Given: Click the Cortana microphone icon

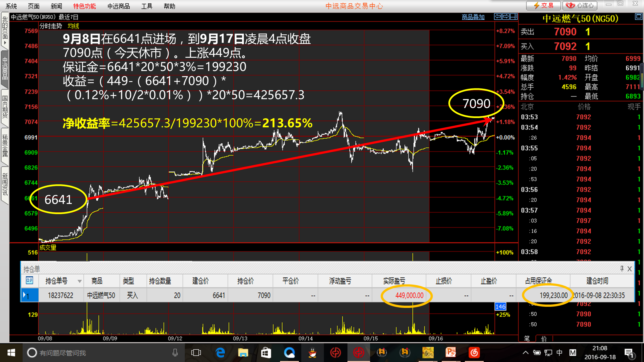Looking at the screenshot, I should 175,353.
